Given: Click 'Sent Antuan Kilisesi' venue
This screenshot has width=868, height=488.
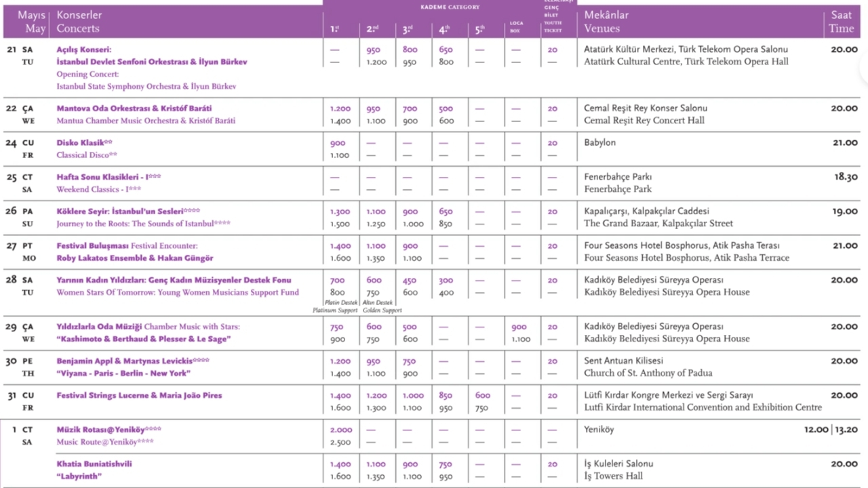Looking at the screenshot, I should (x=624, y=361).
